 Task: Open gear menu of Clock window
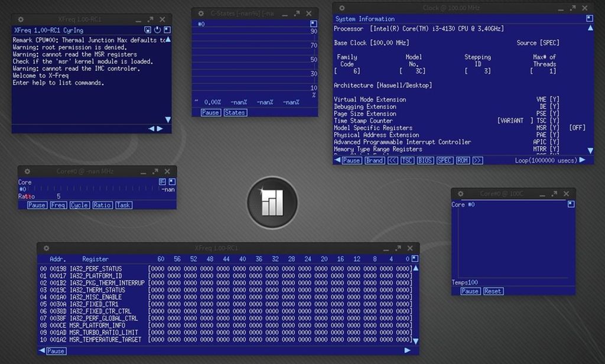[343, 8]
